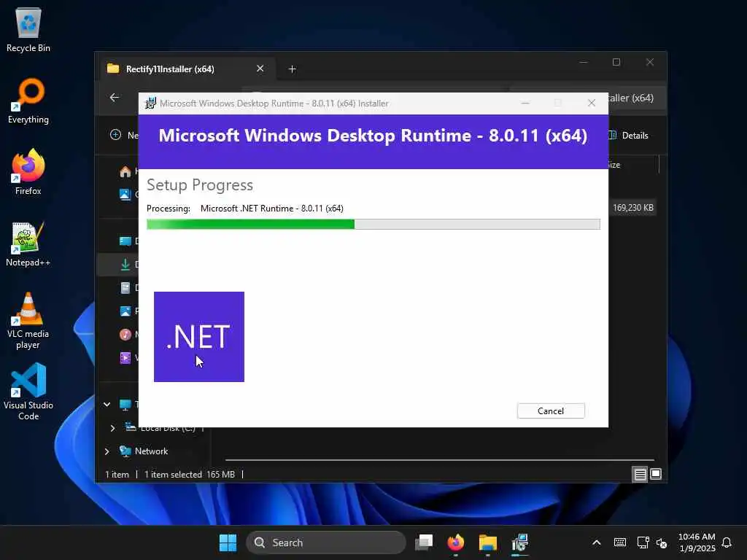747x560 pixels.
Task: Switch to the installer taskbar icon
Action: click(519, 542)
